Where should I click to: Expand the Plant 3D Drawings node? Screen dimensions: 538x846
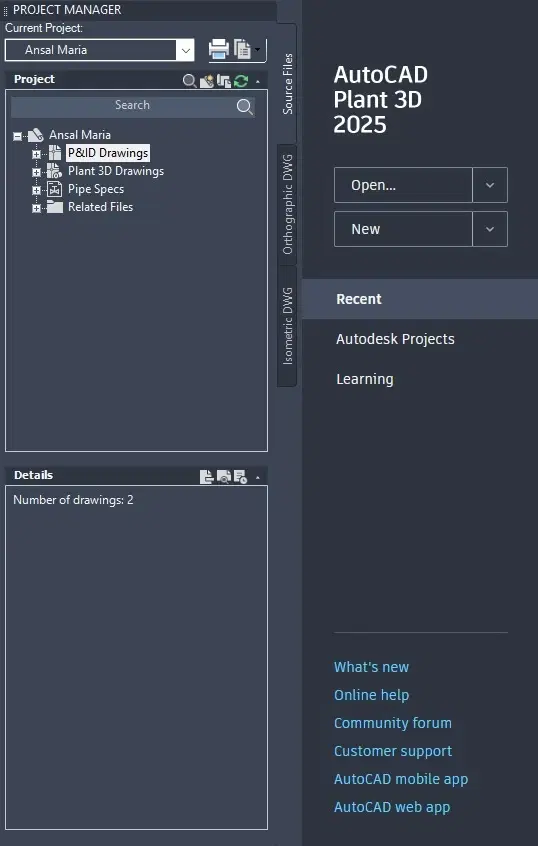pyautogui.click(x=36, y=172)
